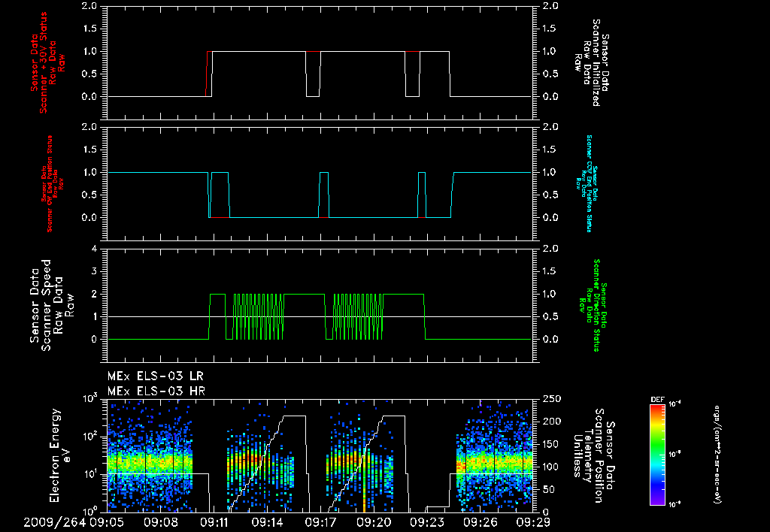Viewport: 770px width, 532px height.
Task: Click the '4' tick on Scanner Speed axis
Action: pos(95,249)
